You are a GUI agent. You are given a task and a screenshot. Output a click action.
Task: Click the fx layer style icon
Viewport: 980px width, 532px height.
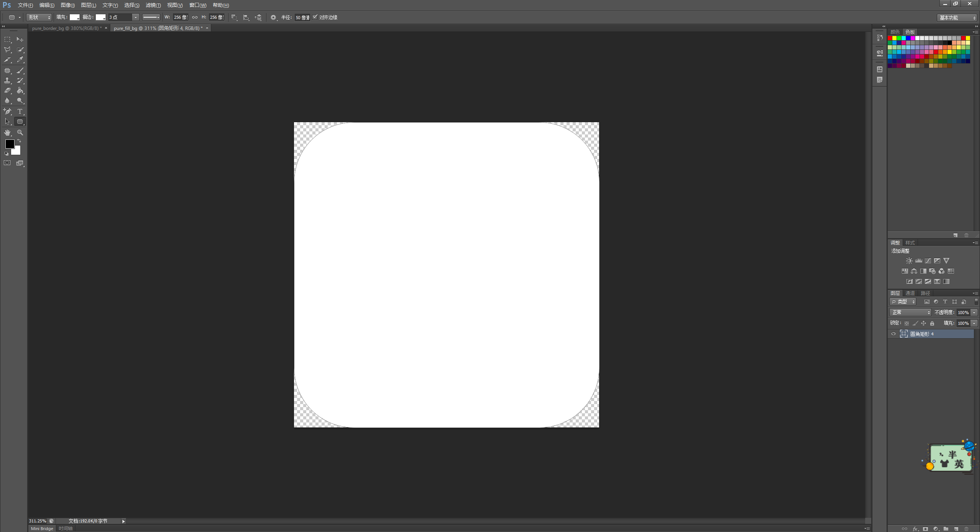tap(915, 529)
